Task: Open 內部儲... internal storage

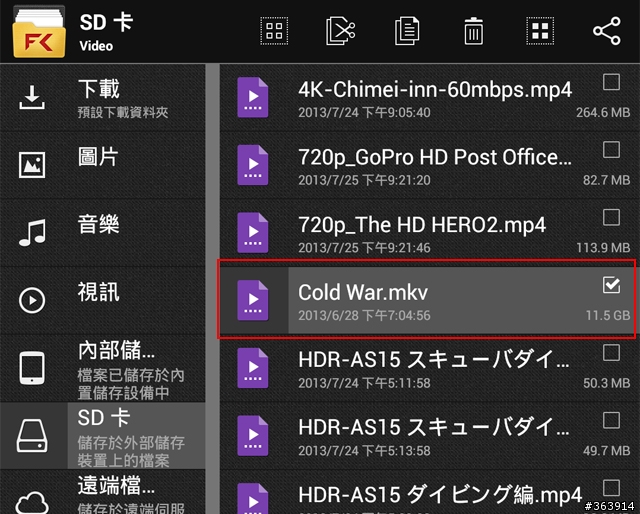Action: click(102, 368)
